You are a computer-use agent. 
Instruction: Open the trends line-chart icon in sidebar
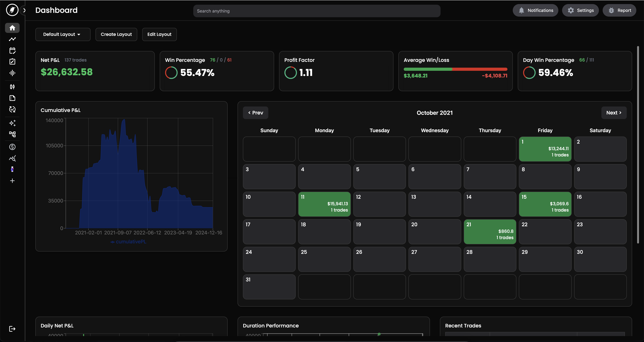[12, 39]
